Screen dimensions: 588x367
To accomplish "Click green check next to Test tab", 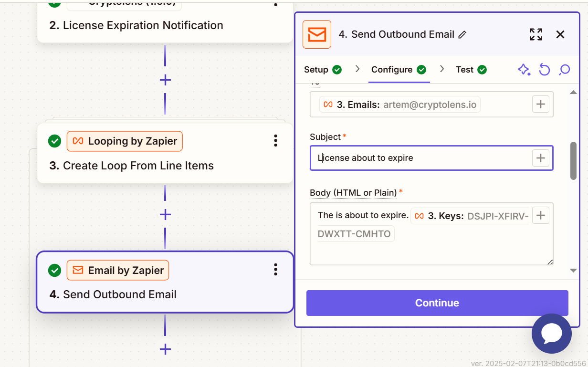I will tap(482, 70).
